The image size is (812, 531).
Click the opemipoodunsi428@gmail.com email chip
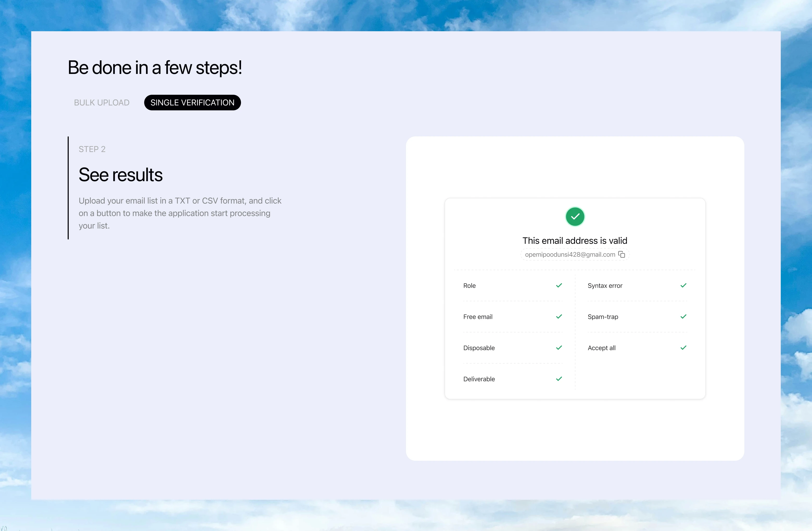tap(569, 255)
